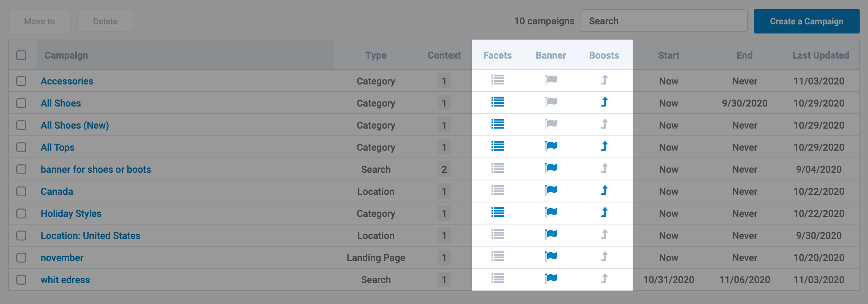Click the Delete button
Screen dimensions: 868x304
(105, 21)
